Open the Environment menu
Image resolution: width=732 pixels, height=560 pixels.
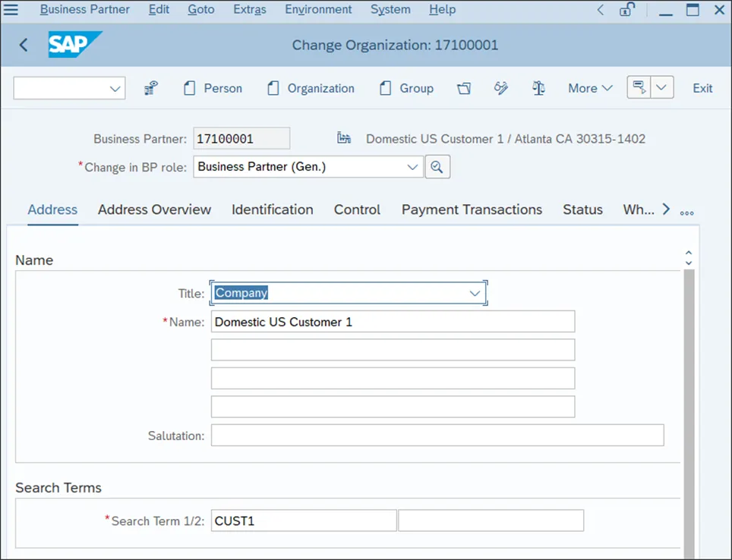[318, 9]
